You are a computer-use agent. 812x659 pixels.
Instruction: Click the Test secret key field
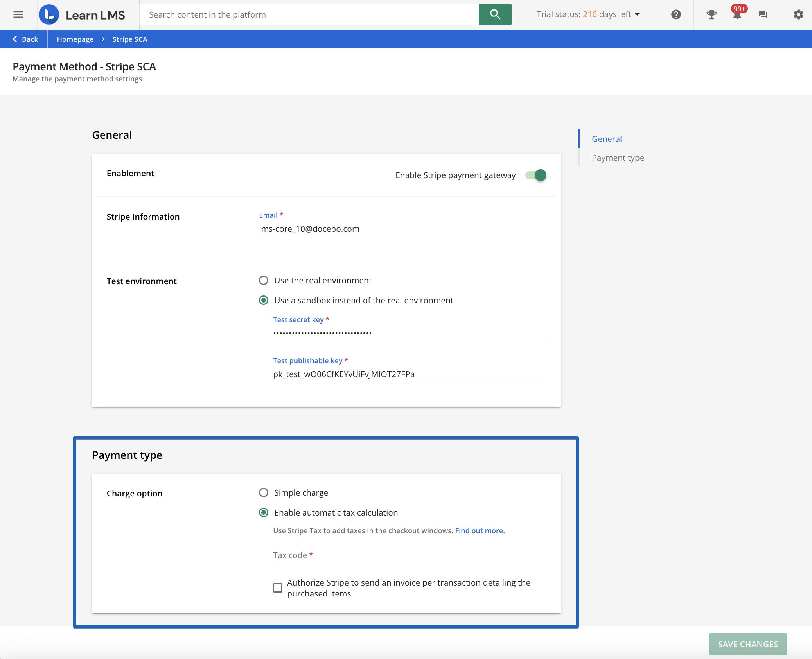(x=410, y=333)
